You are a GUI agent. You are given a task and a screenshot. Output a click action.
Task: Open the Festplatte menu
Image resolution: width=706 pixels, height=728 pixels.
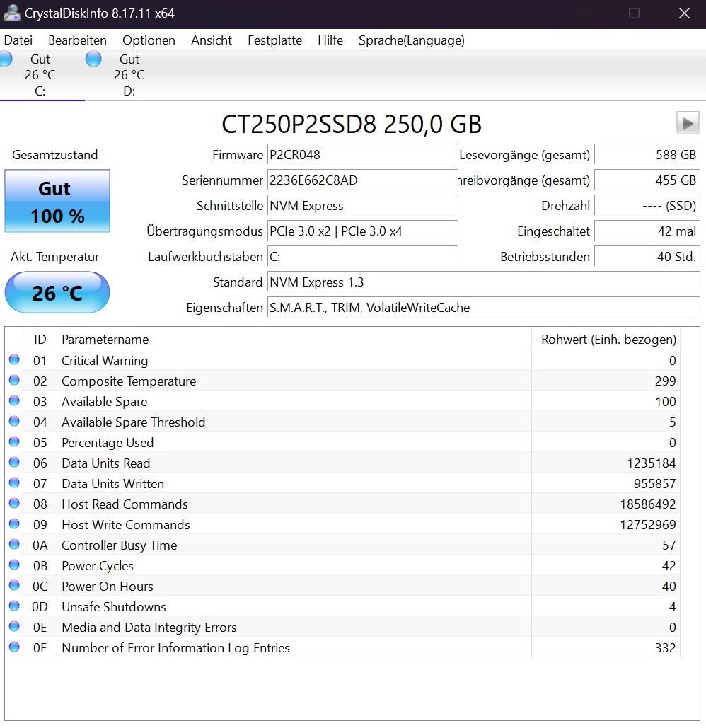click(274, 40)
